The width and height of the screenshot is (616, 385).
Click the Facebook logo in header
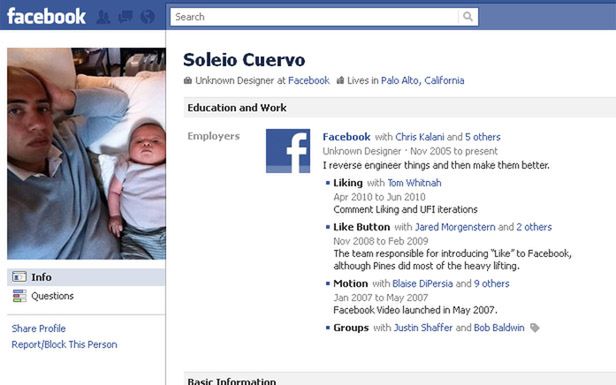[x=46, y=16]
